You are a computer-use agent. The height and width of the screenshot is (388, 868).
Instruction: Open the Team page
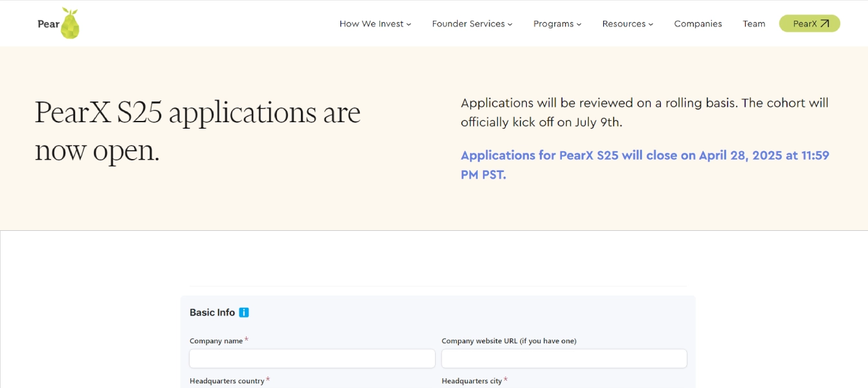pos(754,24)
